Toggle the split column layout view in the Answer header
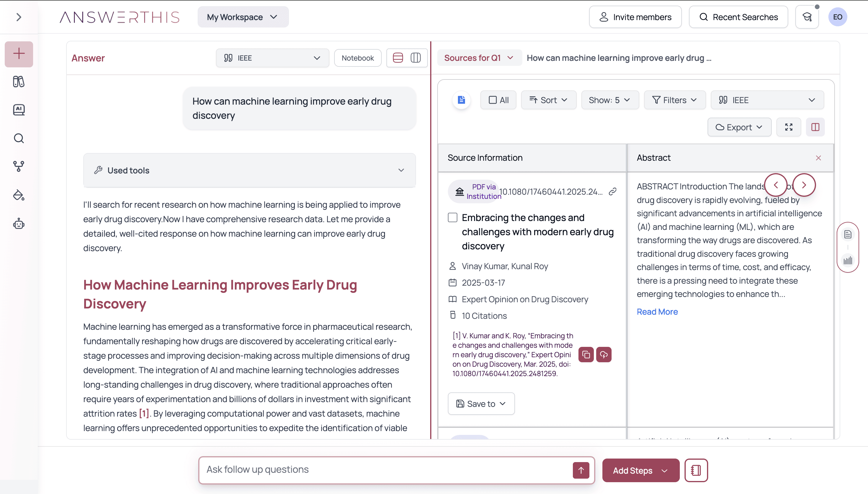The width and height of the screenshot is (868, 494). click(415, 58)
